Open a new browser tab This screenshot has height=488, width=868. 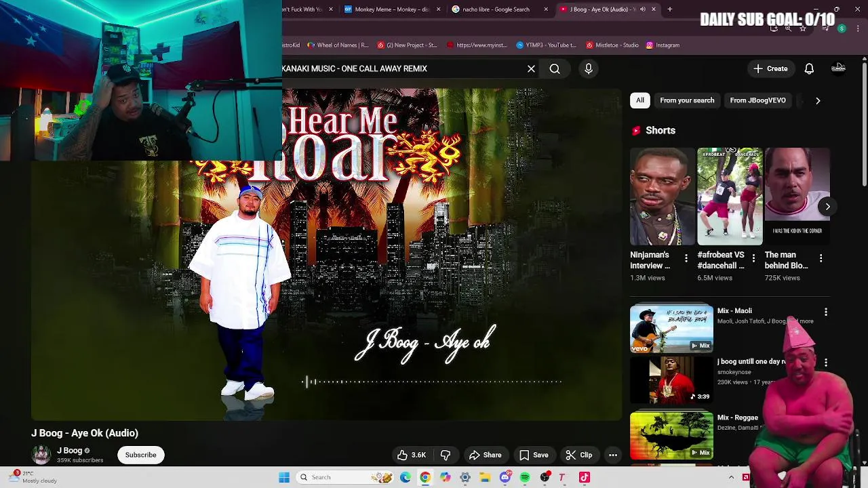(669, 9)
